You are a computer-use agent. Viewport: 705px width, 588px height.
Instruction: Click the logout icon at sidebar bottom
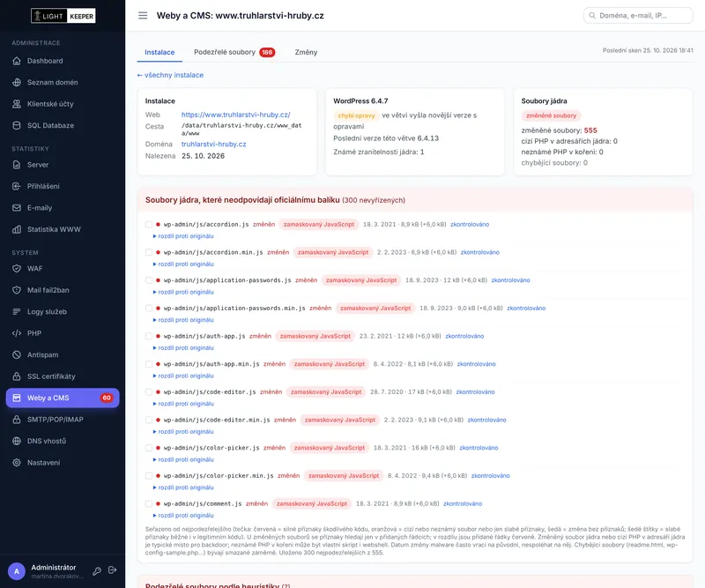tap(113, 570)
